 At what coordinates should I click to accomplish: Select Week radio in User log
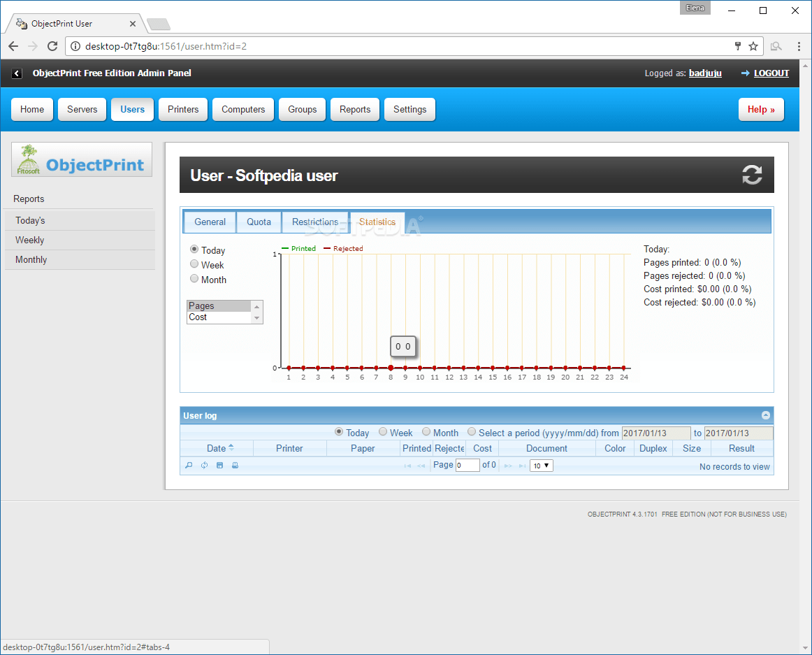click(x=383, y=432)
